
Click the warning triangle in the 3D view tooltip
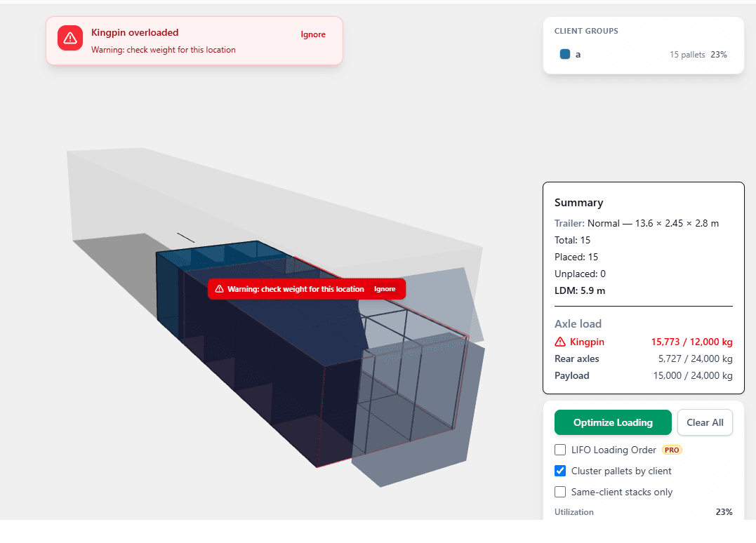click(220, 289)
